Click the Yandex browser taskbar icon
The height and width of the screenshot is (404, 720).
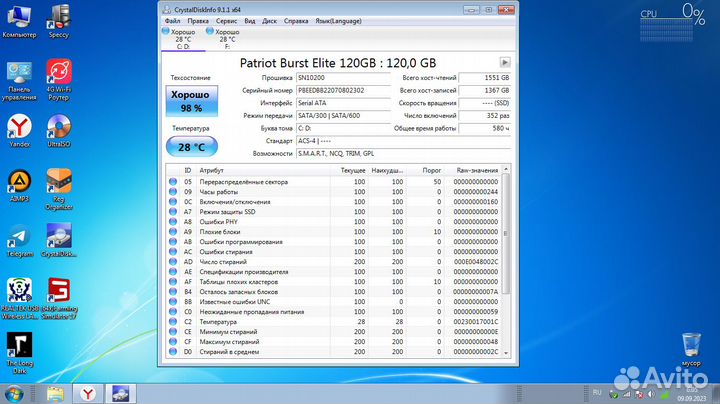[89, 392]
